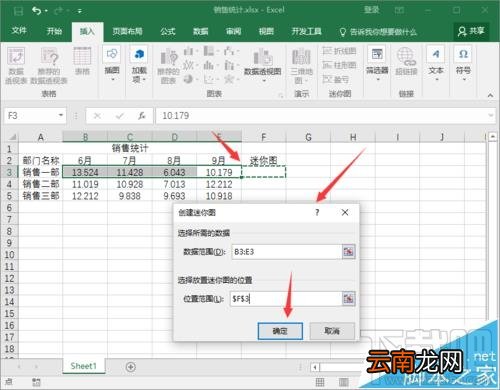Screen dimensions: 500x390
Task: Click the PivotChart (数据透视图) button
Action: click(263, 64)
